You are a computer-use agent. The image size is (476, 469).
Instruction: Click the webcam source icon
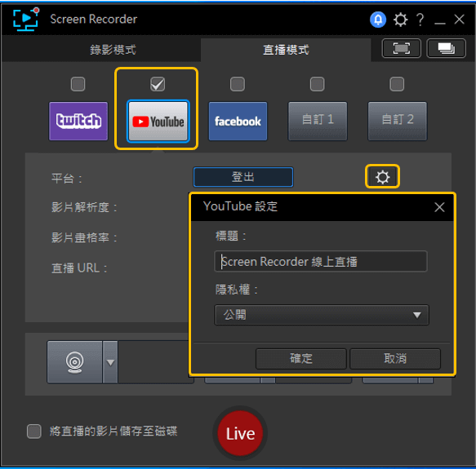pyautogui.click(x=74, y=362)
